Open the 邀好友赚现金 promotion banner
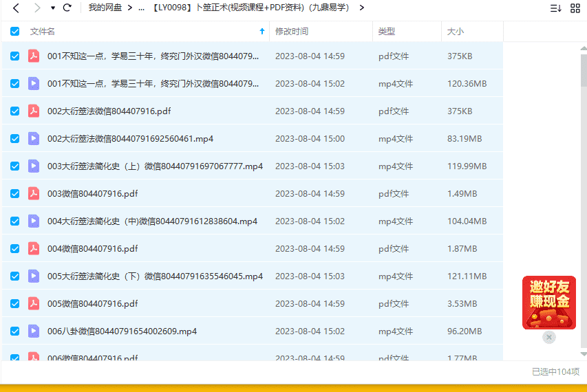Image resolution: width=587 pixels, height=392 pixels. coord(548,302)
